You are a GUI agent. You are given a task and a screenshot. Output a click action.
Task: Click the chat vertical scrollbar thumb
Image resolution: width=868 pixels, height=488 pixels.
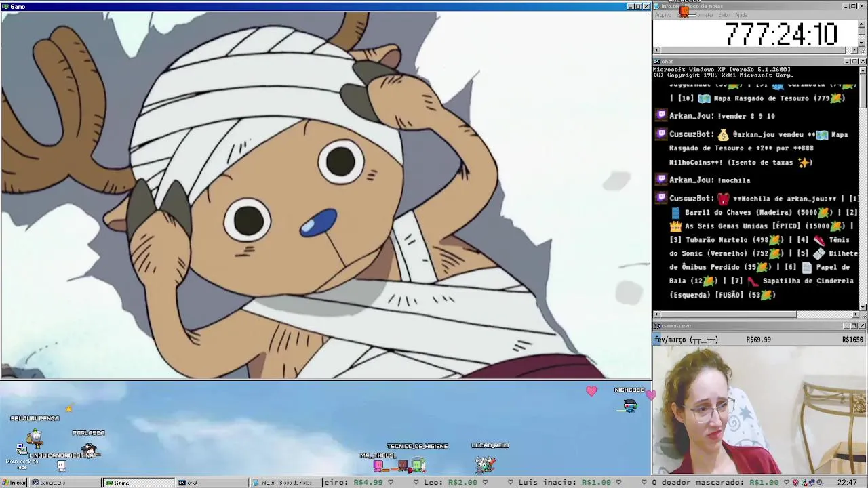click(863, 90)
